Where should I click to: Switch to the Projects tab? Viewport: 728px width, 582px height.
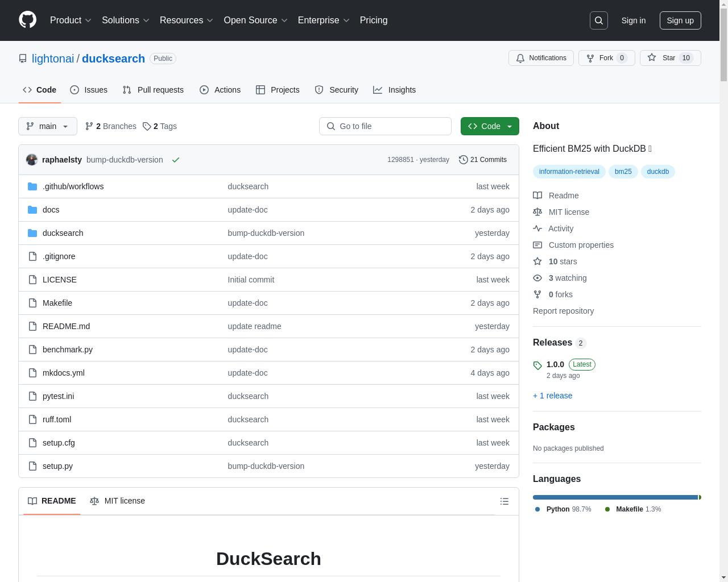(278, 90)
